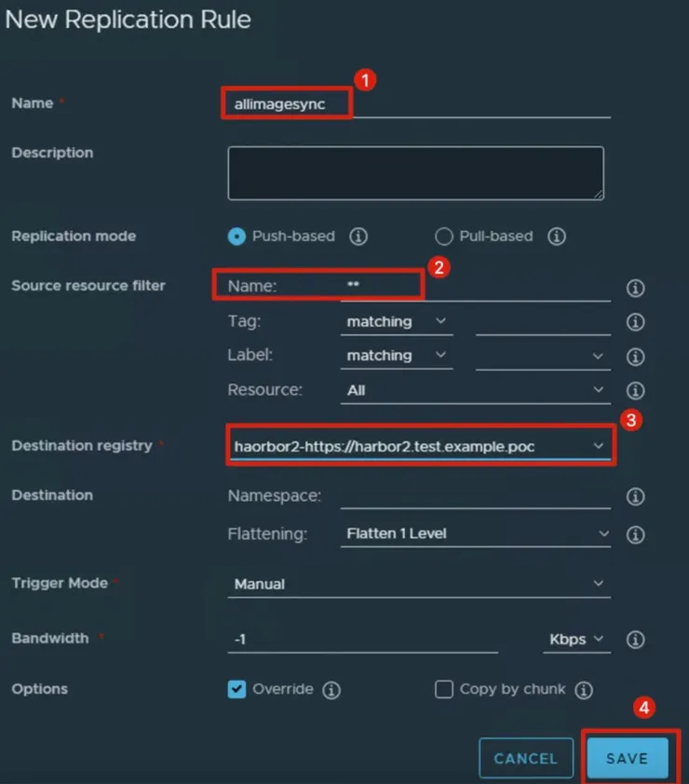Viewport: 689px width, 784px height.
Task: Show info for Tag filter
Action: (636, 322)
